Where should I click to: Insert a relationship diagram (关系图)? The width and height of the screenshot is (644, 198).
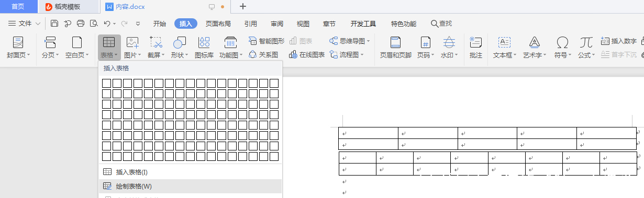tap(263, 54)
